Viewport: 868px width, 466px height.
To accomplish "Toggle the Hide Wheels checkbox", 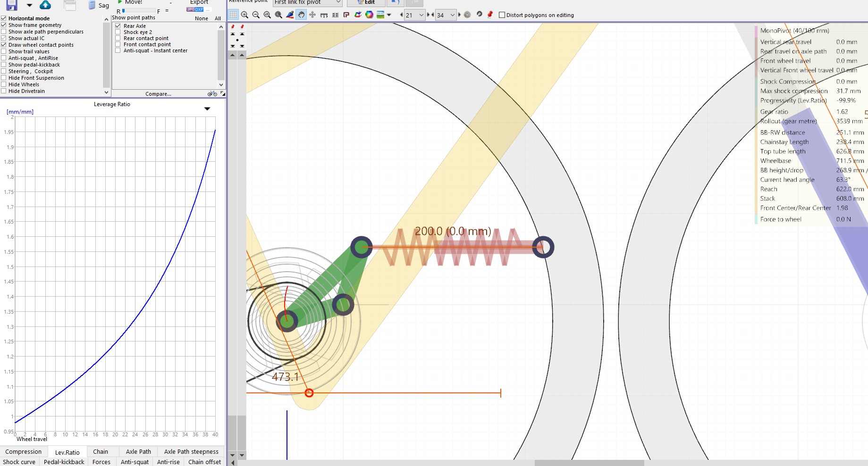I will coord(4,84).
